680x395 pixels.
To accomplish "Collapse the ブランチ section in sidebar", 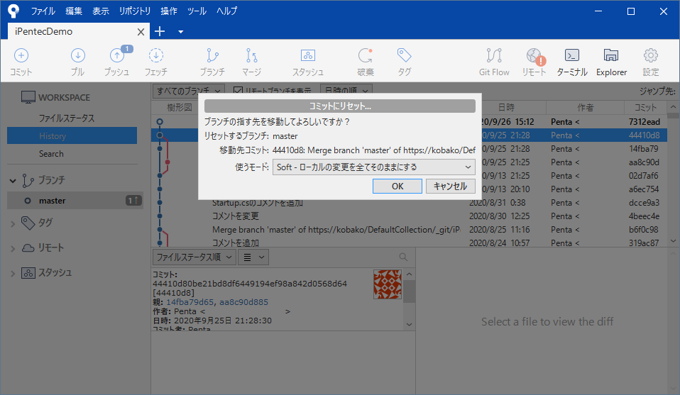I will click(13, 180).
